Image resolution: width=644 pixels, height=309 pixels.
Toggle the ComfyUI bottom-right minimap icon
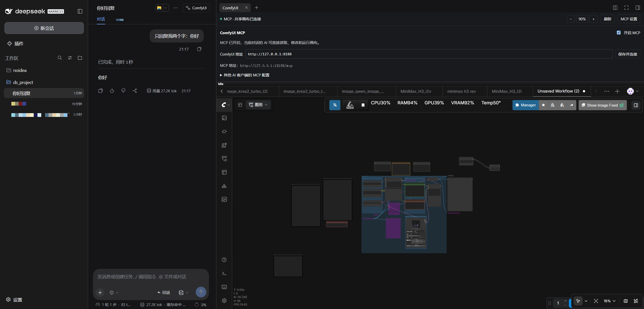[626, 301]
